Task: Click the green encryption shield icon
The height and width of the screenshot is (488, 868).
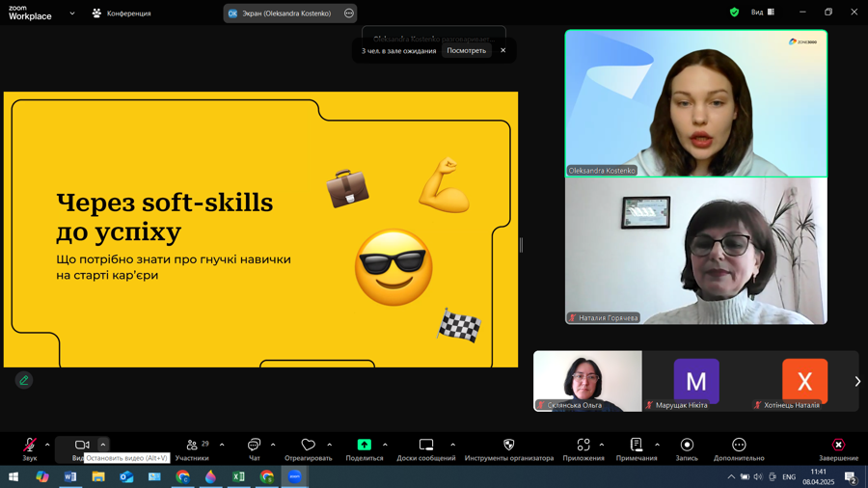Action: click(x=734, y=13)
